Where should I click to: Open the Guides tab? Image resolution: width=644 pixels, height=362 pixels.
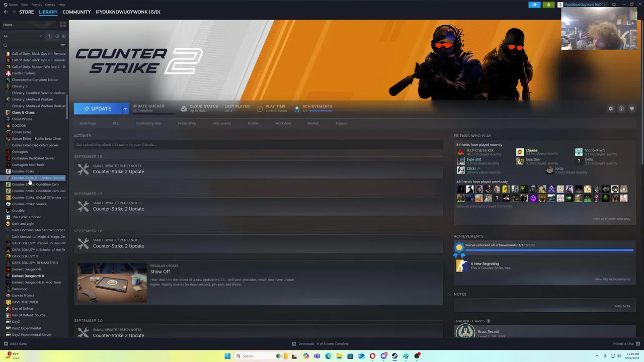coord(253,123)
